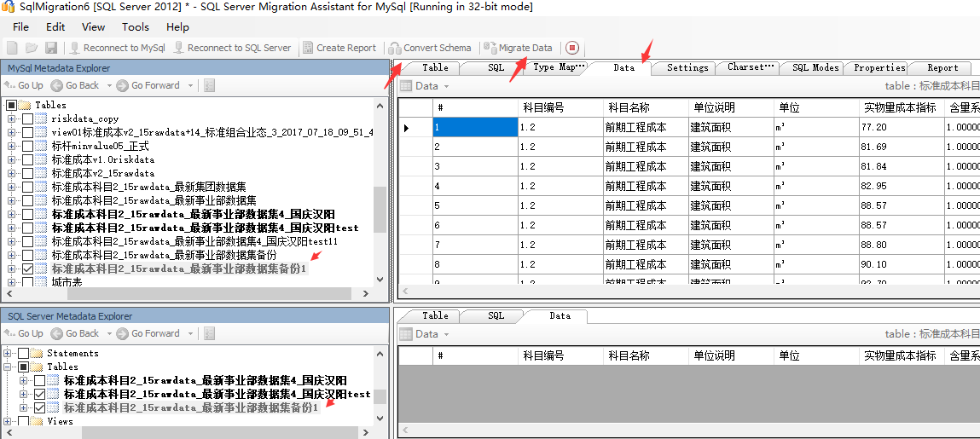Toggle checkbox for 标杆minvalue05_正式 table
This screenshot has height=439, width=980.
coord(27,146)
